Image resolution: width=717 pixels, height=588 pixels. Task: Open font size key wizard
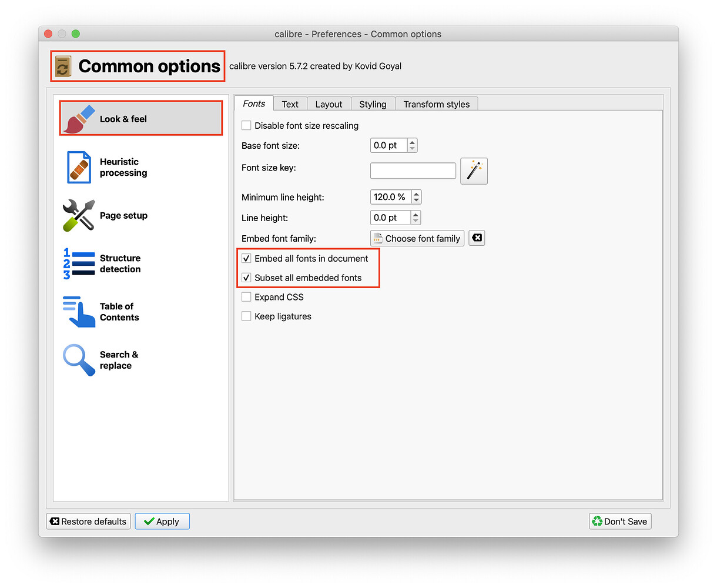474,171
